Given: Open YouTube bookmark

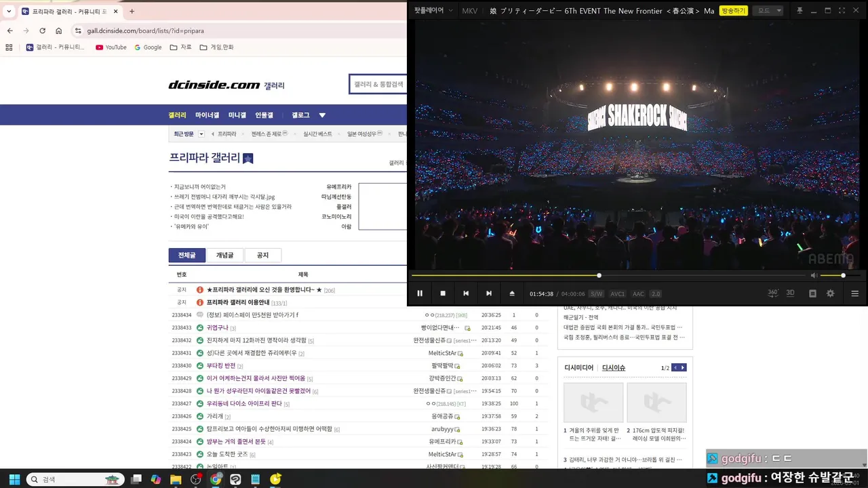Looking at the screenshot, I should (111, 47).
